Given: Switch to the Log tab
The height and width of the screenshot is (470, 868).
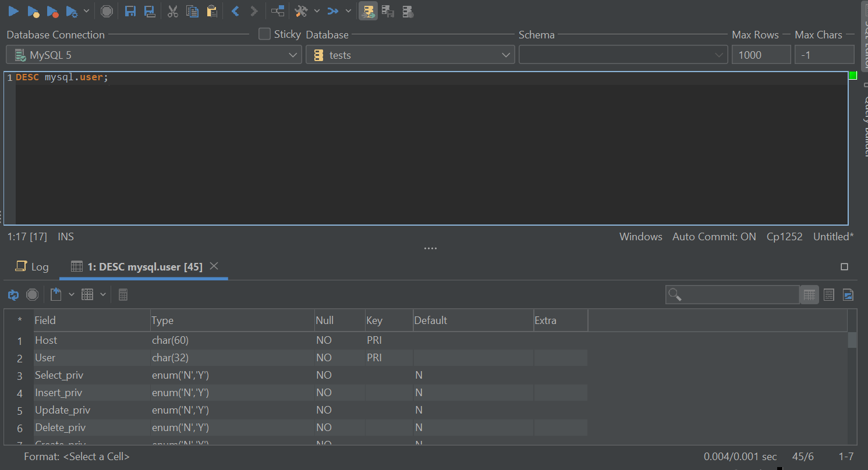Looking at the screenshot, I should tap(32, 266).
